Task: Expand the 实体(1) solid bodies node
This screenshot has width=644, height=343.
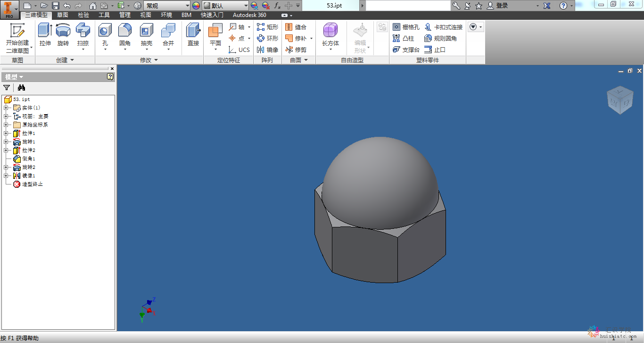Action: 6,108
